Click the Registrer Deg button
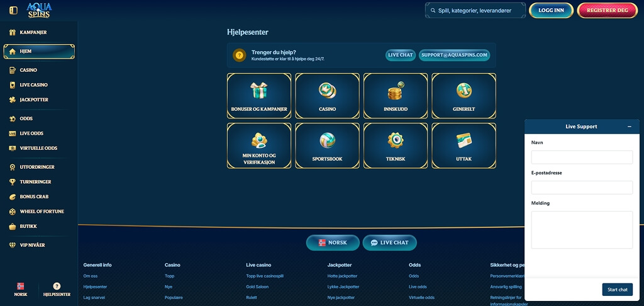The height and width of the screenshot is (306, 644). click(x=607, y=10)
